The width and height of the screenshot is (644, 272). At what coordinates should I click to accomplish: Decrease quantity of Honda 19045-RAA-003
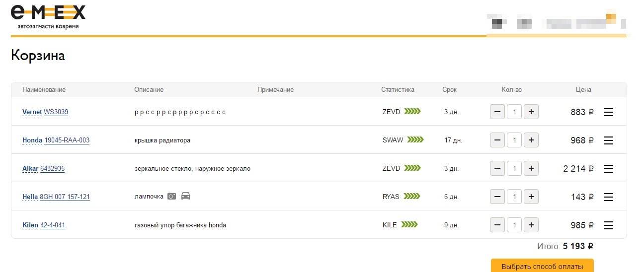[x=497, y=140]
